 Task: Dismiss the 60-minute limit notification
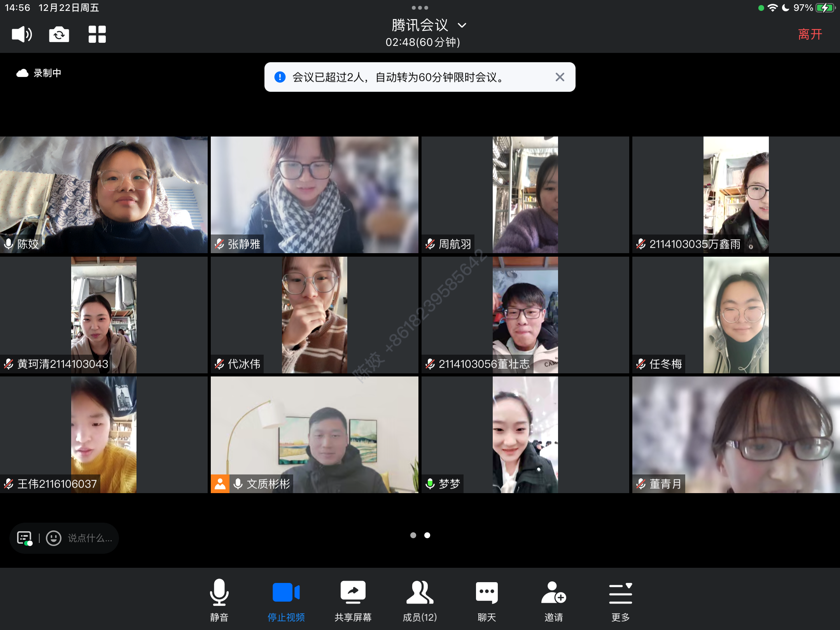pos(560,77)
